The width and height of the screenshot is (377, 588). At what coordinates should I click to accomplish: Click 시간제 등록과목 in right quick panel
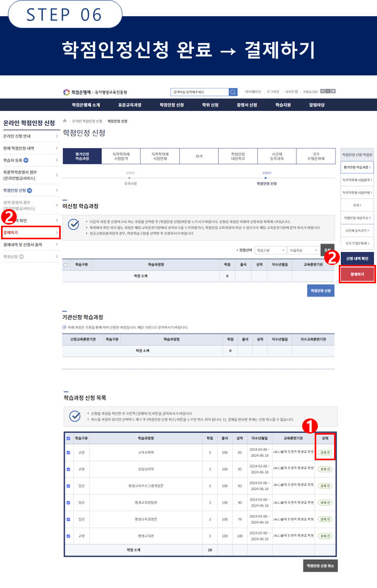click(357, 230)
